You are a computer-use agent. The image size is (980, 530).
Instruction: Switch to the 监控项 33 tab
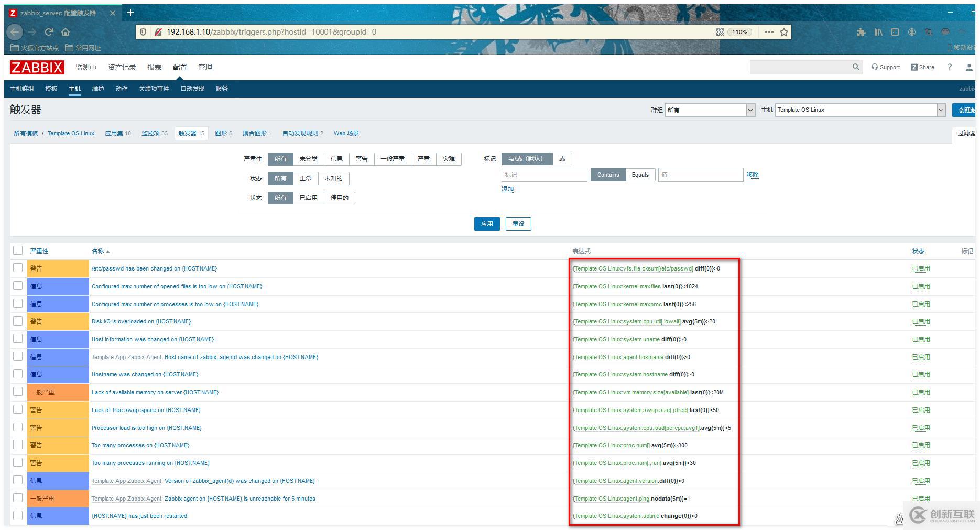point(155,133)
